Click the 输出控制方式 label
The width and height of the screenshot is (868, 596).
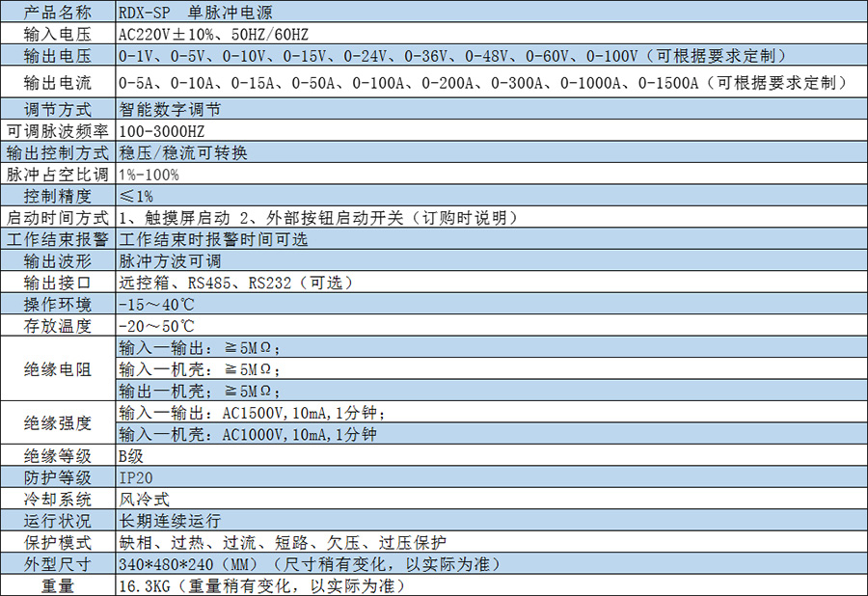(58, 152)
